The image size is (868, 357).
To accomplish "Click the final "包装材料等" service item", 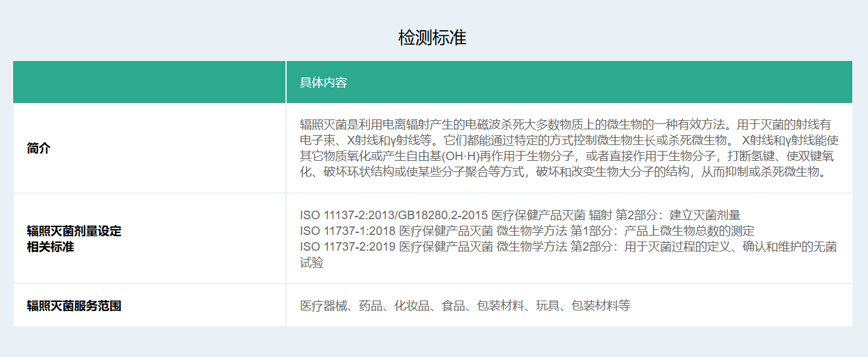I will click(600, 305).
